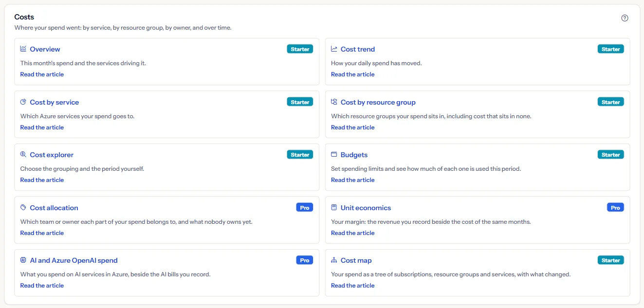Click the Starter badge on Cost explorer card
Image resolution: width=644 pixels, height=308 pixels.
(300, 155)
